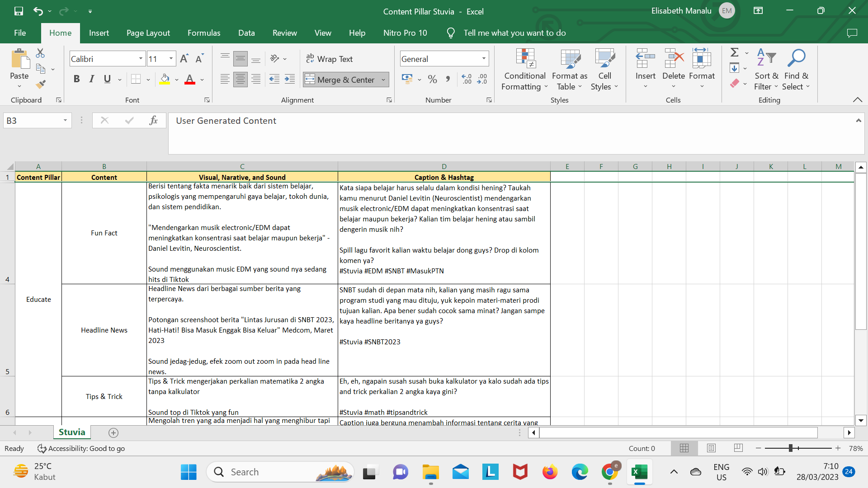Toggle Bold formatting
The width and height of the screenshot is (868, 488).
[76, 79]
